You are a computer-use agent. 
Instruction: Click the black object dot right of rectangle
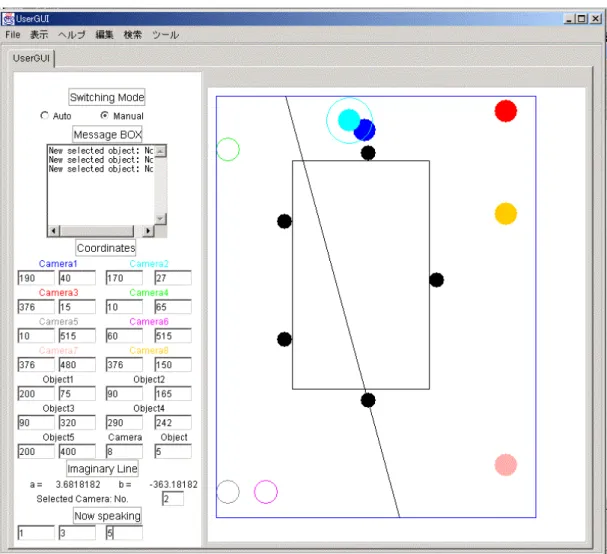(x=436, y=280)
